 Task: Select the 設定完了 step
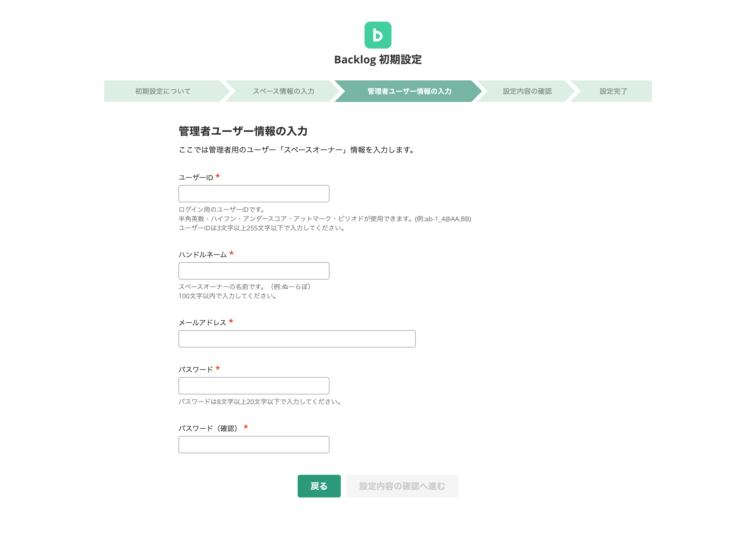click(613, 91)
